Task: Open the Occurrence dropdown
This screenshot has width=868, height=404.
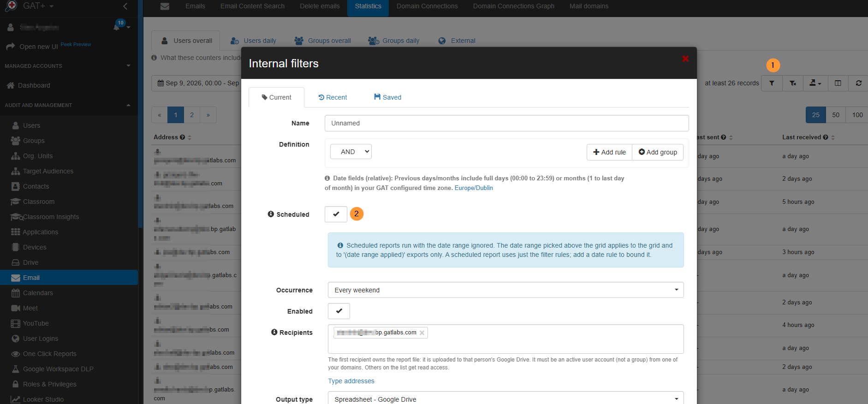Action: 505,290
